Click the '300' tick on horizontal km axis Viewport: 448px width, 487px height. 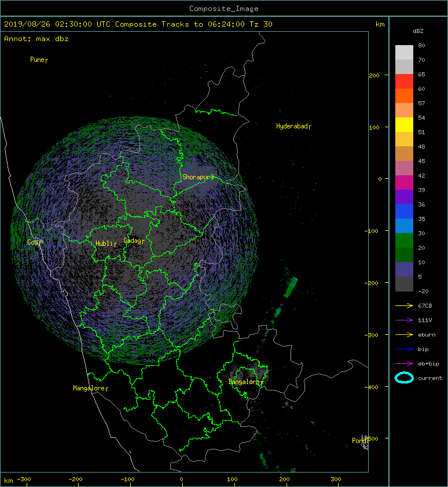tap(336, 479)
